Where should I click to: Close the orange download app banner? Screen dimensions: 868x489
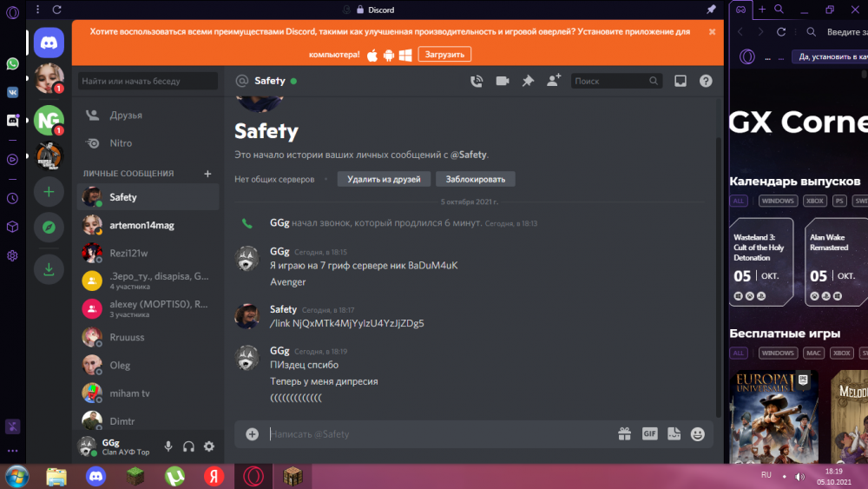click(712, 31)
